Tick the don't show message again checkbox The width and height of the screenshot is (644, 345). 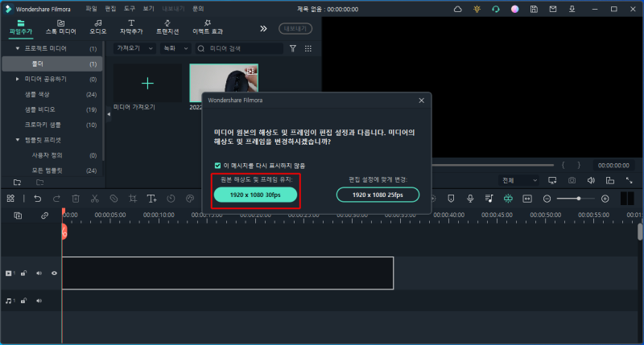[217, 166]
